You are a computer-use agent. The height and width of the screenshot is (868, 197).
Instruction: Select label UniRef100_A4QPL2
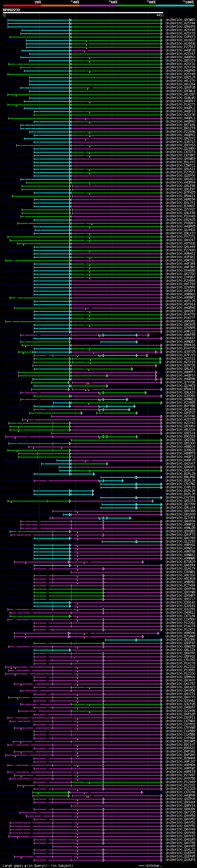pos(180,108)
